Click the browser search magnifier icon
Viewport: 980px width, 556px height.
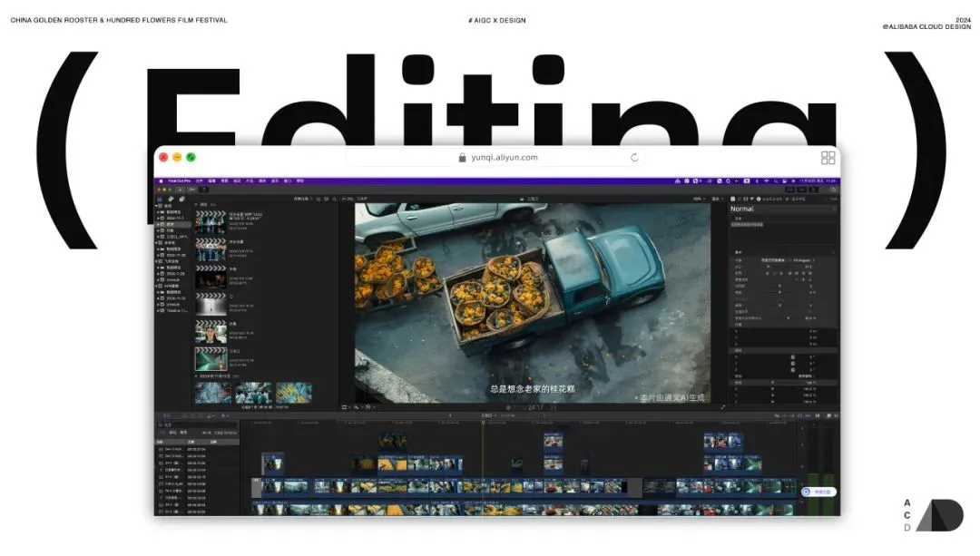pyautogui.click(x=334, y=199)
